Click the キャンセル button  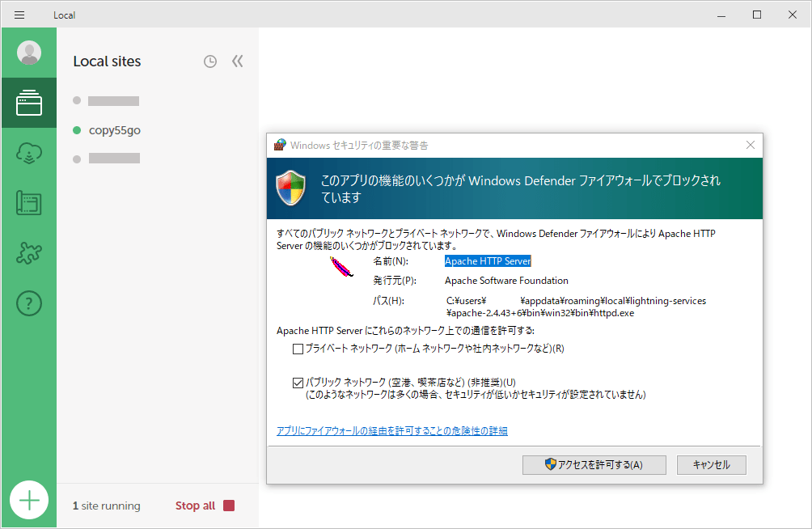[x=711, y=464]
